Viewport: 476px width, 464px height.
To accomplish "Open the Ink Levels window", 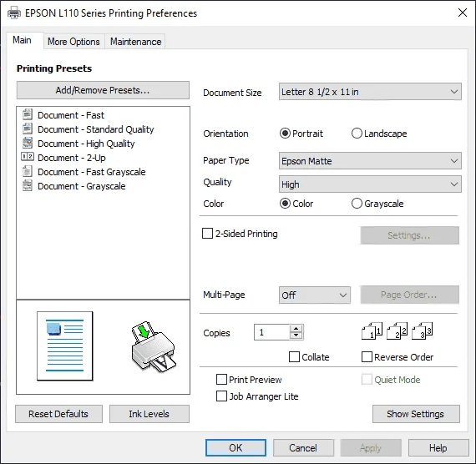I will 149,414.
